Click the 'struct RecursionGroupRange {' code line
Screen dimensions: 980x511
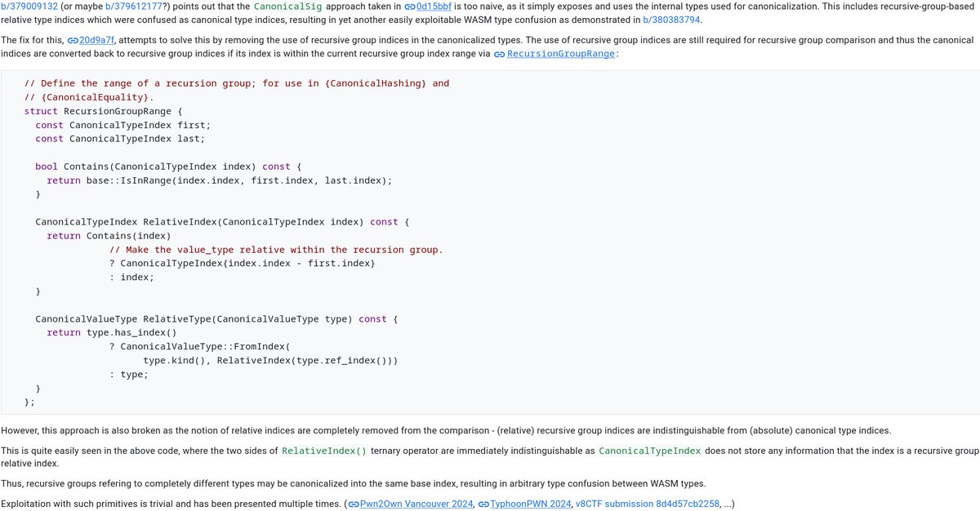[103, 111]
